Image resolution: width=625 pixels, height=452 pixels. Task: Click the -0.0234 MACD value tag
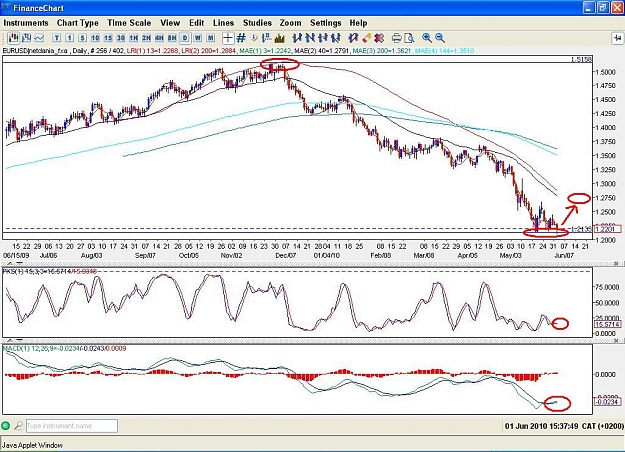pos(607,402)
